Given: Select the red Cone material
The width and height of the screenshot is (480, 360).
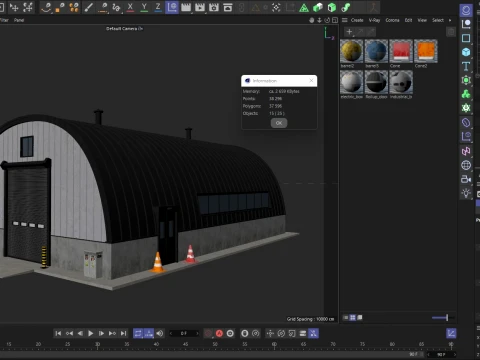Looking at the screenshot, I should pos(401,51).
